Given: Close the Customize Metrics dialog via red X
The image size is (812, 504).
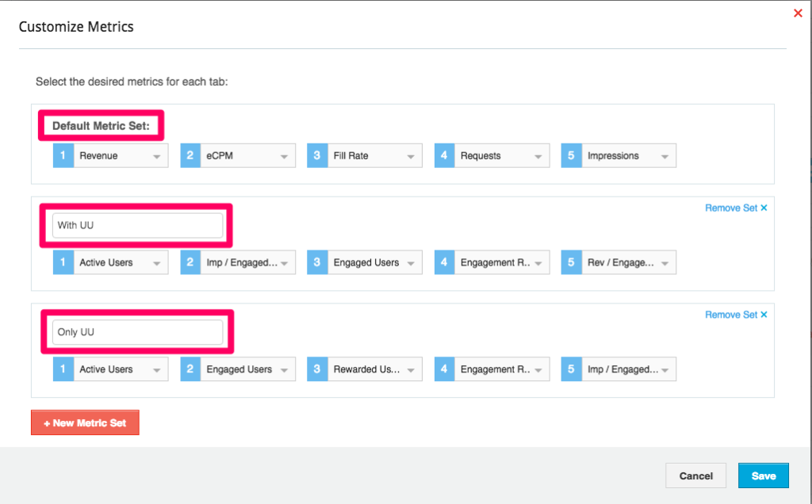Looking at the screenshot, I should [x=798, y=13].
